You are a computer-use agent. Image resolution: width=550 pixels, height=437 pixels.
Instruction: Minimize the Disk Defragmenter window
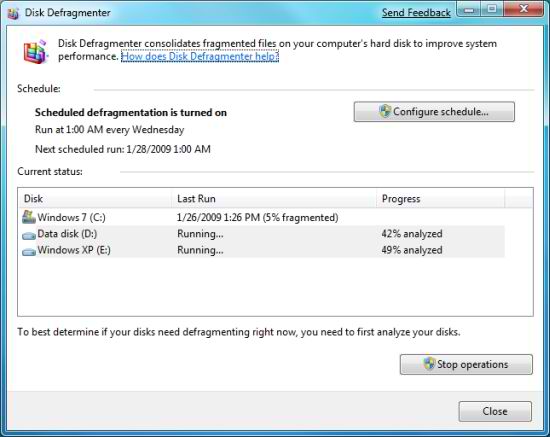[469, 9]
